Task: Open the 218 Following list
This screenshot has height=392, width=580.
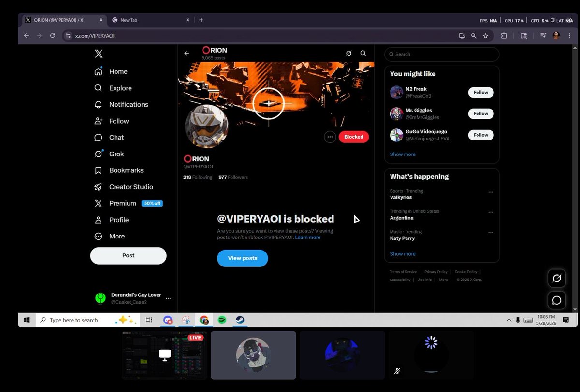Action: pos(198,177)
